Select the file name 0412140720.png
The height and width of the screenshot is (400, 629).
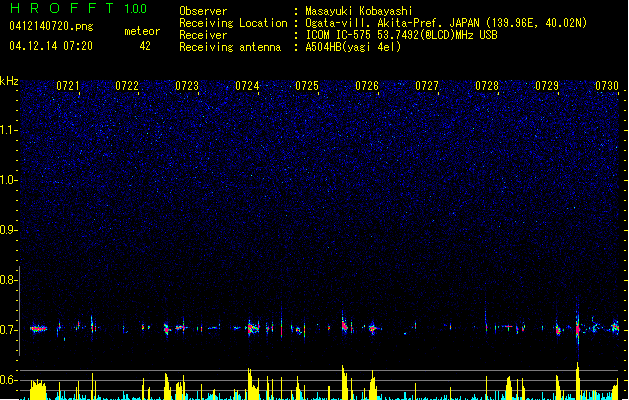coord(51,26)
